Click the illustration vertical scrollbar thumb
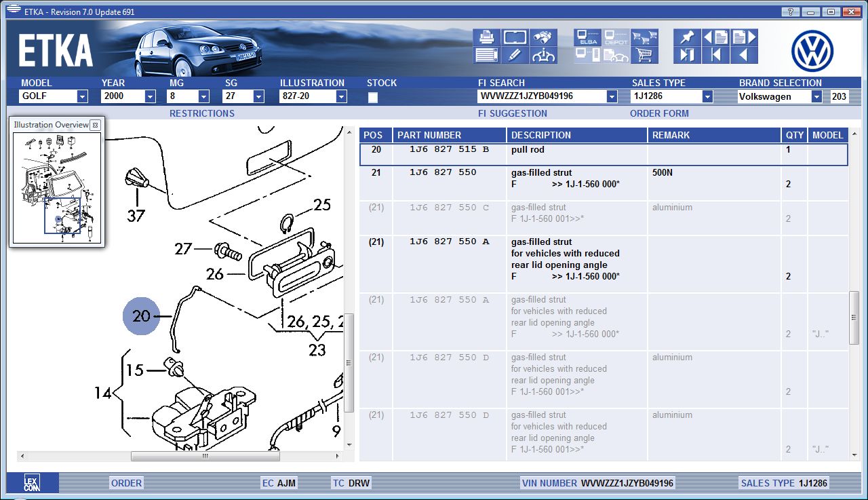Screen dimensions: 868x500 349,363
